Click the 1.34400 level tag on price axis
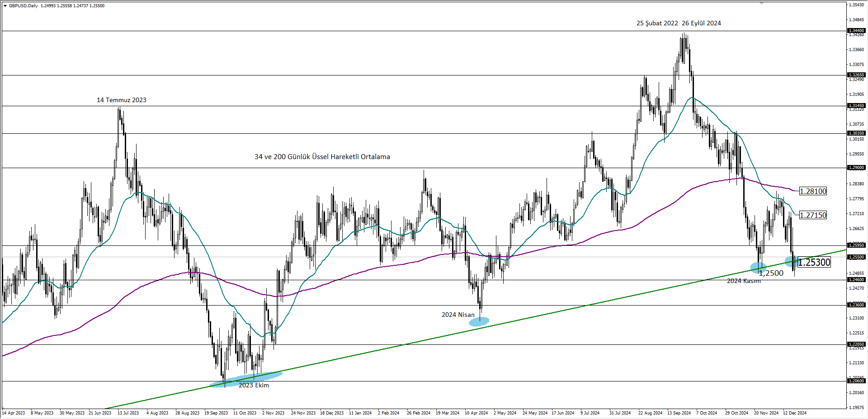 856,31
